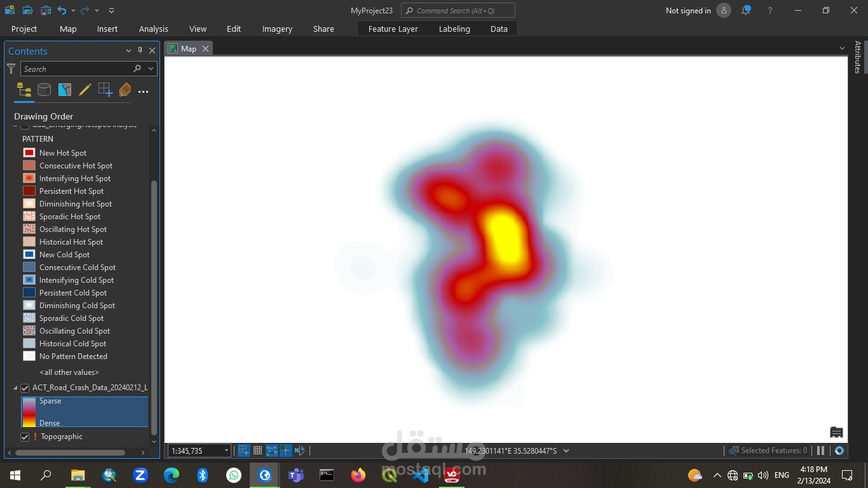Toggle Topographic basemap visibility checkbox
The width and height of the screenshot is (868, 488).
pos(25,437)
